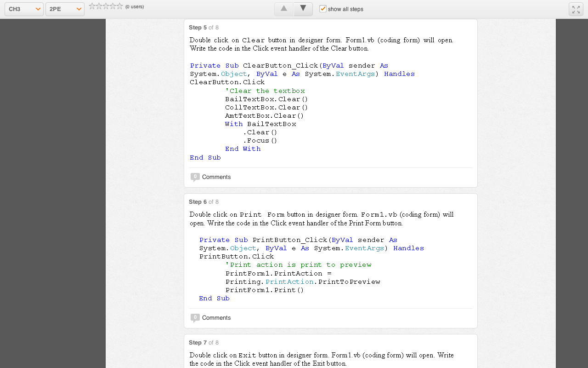Click 'End Sub' in Step 5 code
The image size is (588, 368).
pos(205,158)
